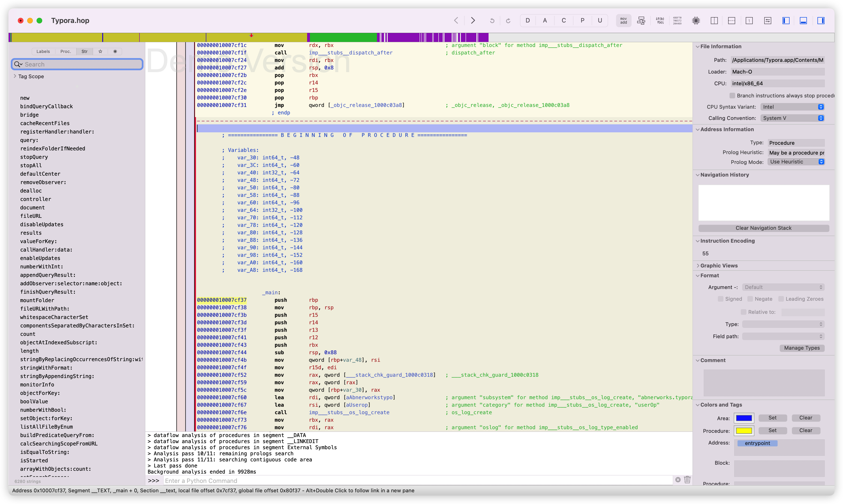
Task: Collapse the Address Information section
Action: click(x=697, y=130)
